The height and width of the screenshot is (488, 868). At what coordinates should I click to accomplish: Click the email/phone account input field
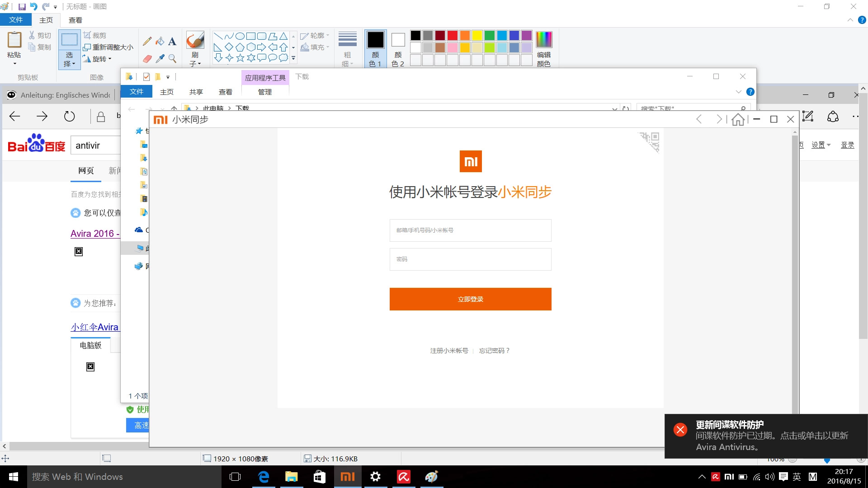pyautogui.click(x=470, y=230)
